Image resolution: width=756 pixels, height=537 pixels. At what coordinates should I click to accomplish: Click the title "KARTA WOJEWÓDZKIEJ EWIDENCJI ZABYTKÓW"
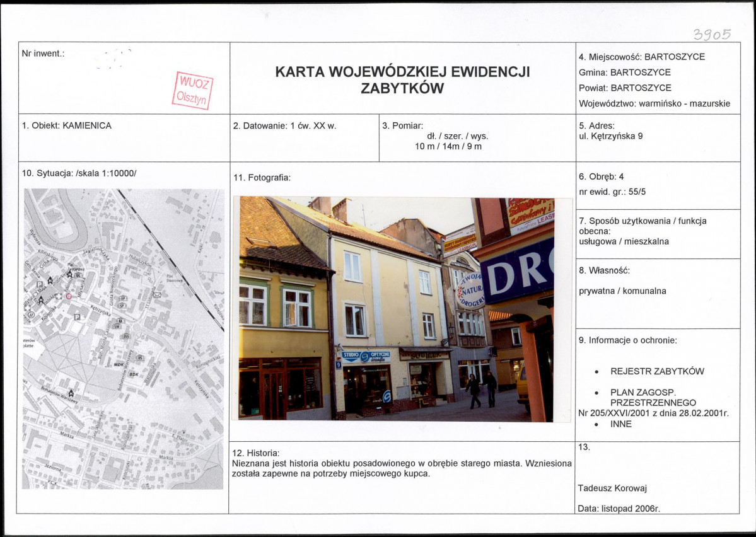click(402, 80)
